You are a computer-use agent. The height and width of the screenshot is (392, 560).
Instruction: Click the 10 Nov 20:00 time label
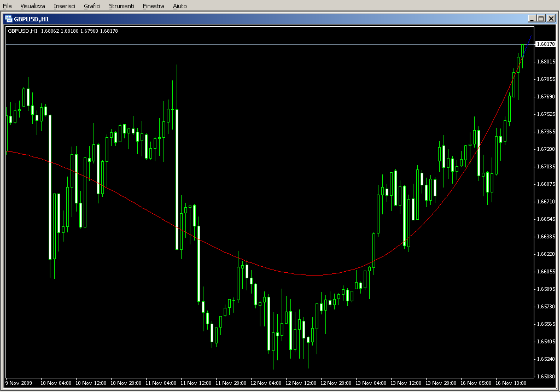[126, 383]
